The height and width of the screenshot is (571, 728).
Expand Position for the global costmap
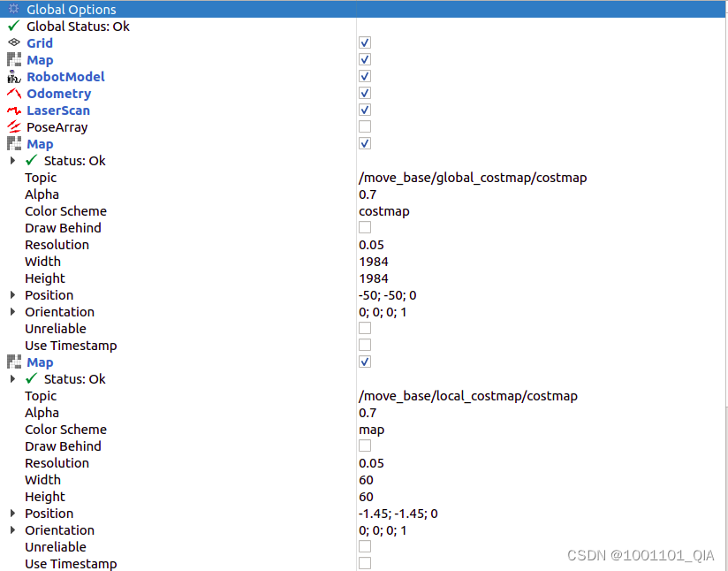pos(13,294)
